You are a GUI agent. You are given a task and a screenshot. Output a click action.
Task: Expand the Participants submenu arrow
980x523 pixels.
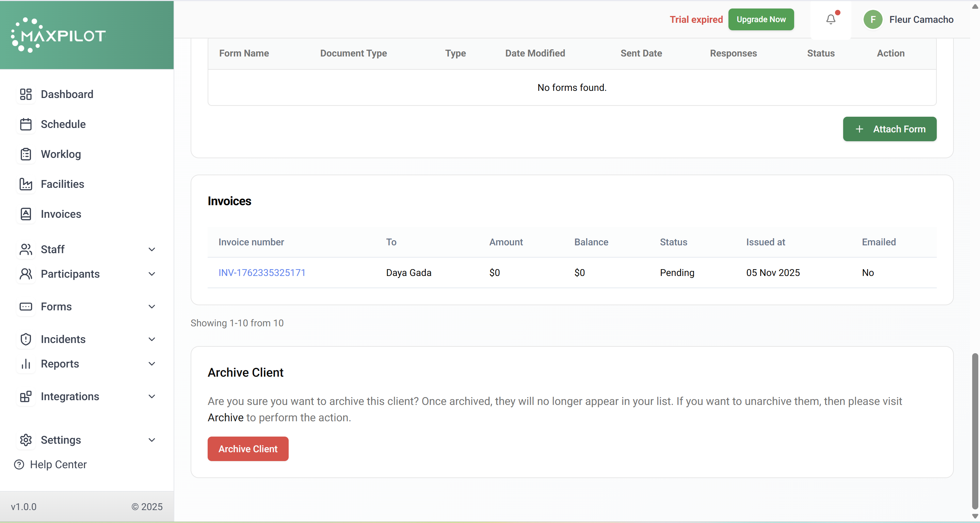click(151, 274)
